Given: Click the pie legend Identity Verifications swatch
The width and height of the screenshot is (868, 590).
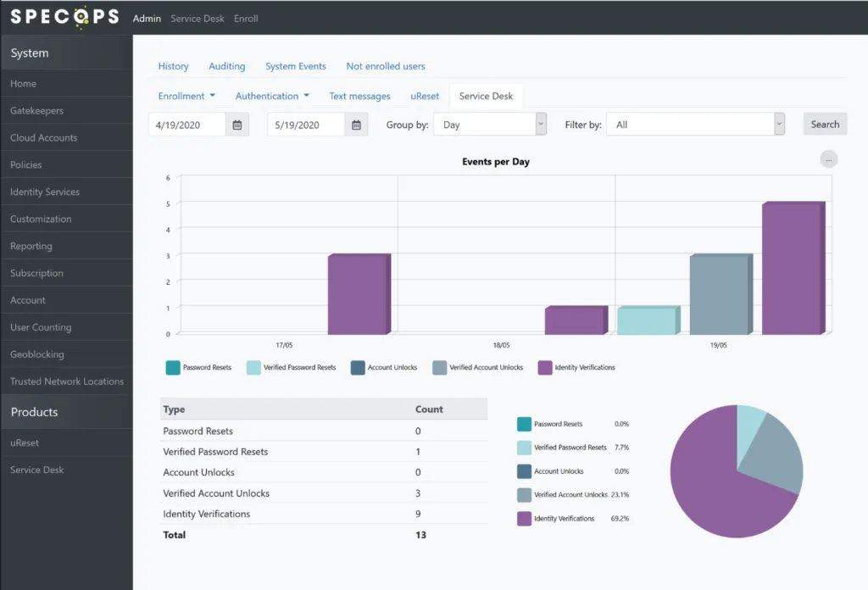Looking at the screenshot, I should 524,519.
